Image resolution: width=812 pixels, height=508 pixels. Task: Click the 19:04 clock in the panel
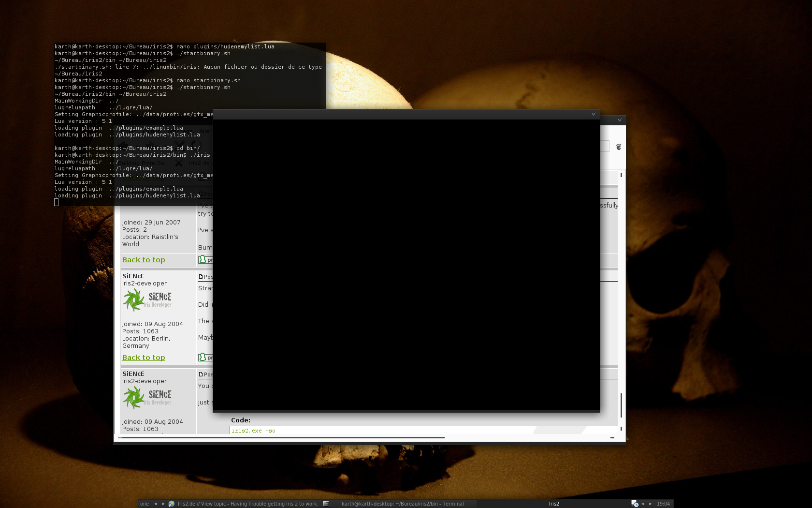[x=663, y=504]
